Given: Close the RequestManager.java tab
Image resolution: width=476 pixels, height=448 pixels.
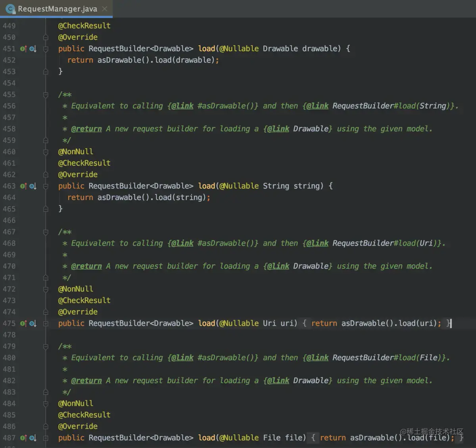Looking at the screenshot, I should click(105, 9).
